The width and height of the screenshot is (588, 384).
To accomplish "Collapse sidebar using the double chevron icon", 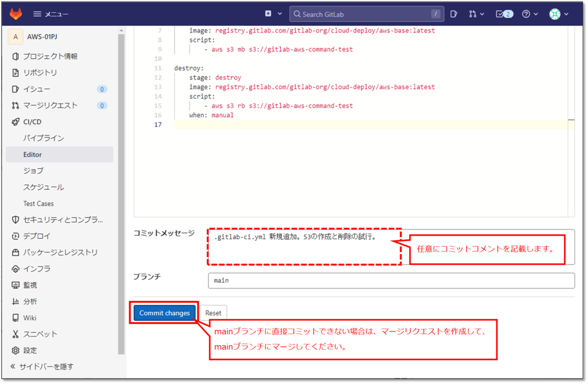I will coord(13,366).
